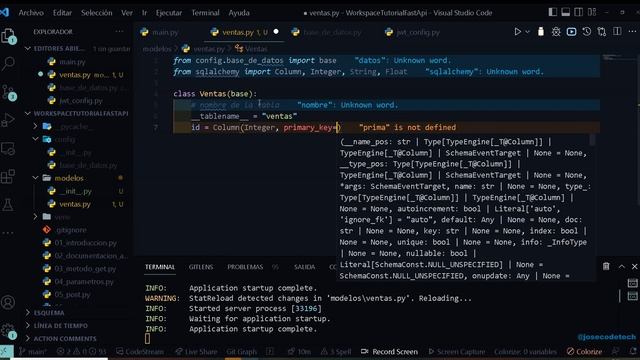This screenshot has height=360, width=640.
Task: Close the terminal panel
Action: [634, 267]
